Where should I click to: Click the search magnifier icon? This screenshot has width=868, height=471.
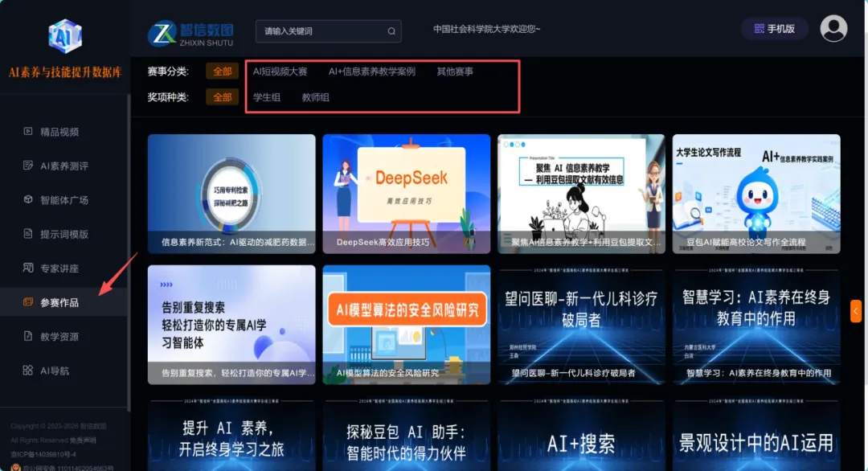[391, 31]
